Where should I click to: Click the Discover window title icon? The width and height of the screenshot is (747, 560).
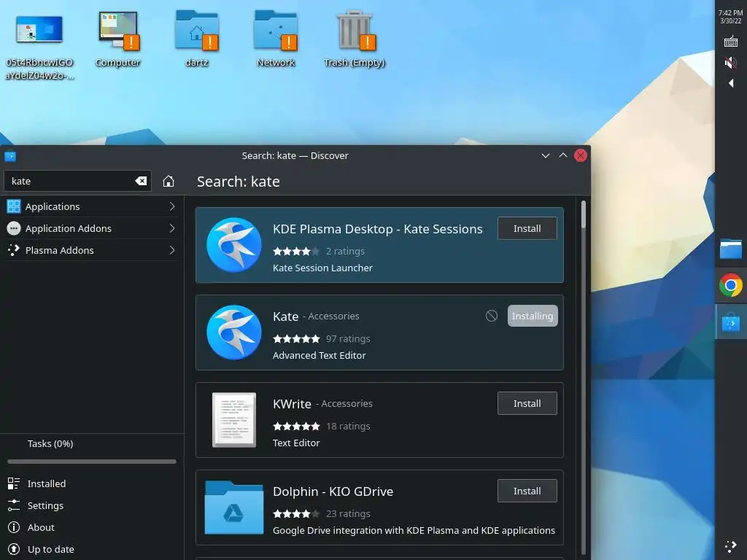click(x=10, y=156)
